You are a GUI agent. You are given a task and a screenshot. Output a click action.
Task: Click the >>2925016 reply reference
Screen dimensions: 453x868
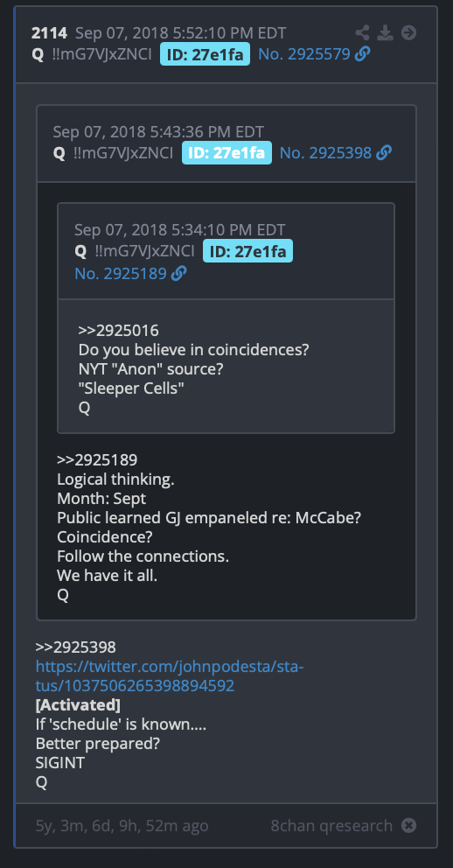point(118,331)
